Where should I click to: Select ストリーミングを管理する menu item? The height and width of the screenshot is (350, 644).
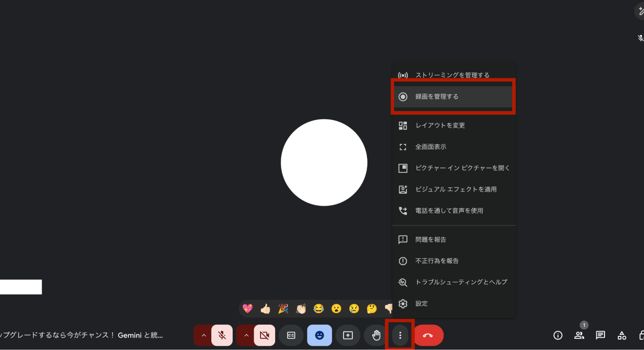click(454, 75)
